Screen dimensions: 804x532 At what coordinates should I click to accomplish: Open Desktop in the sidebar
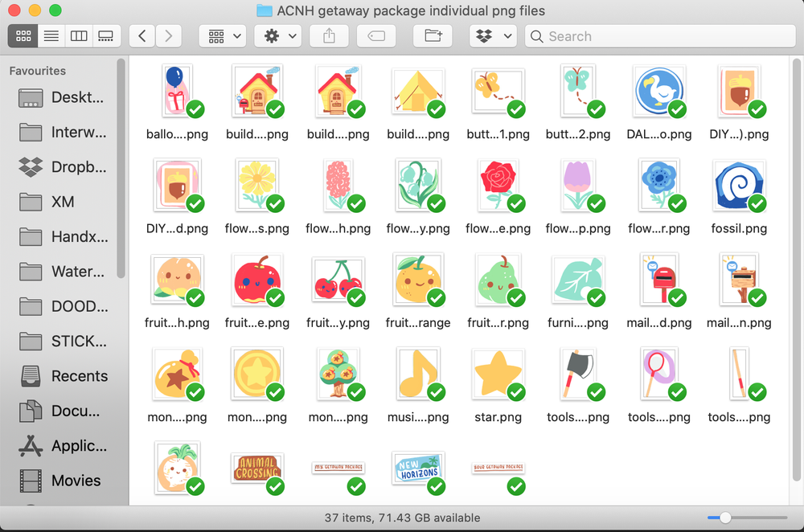(62, 97)
